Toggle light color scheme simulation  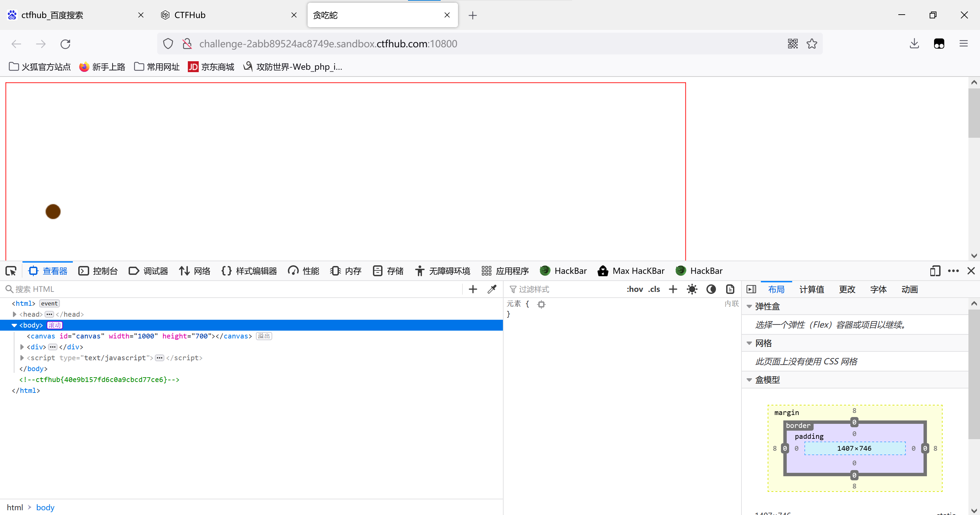coord(692,289)
